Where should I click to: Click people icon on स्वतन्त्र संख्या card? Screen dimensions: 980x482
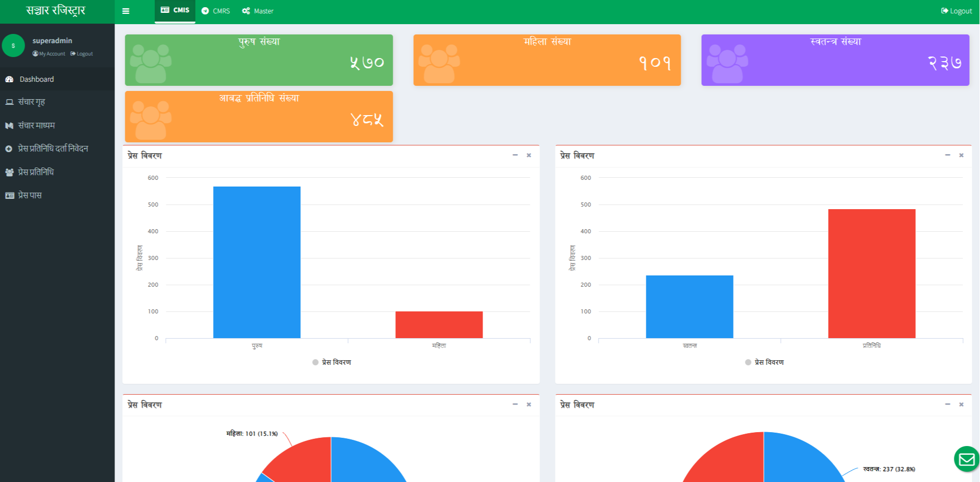727,64
